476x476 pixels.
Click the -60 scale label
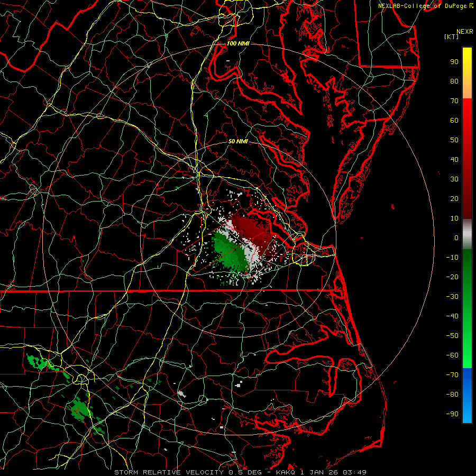pos(452,355)
